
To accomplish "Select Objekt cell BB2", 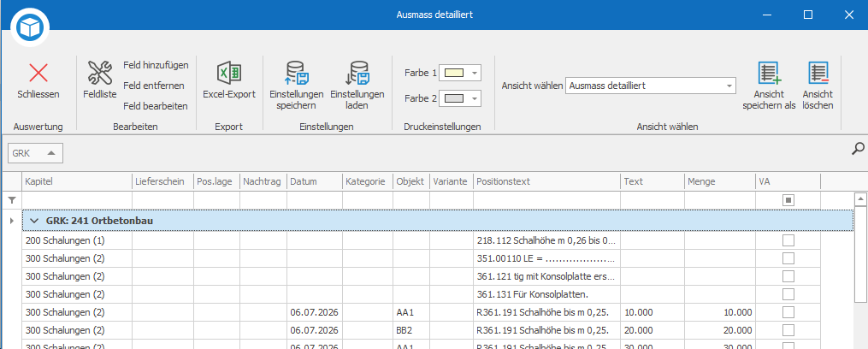I will pyautogui.click(x=411, y=330).
